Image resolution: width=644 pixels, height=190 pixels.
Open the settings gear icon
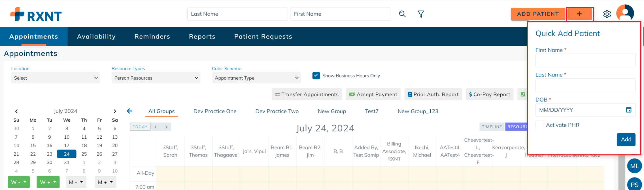tap(607, 14)
